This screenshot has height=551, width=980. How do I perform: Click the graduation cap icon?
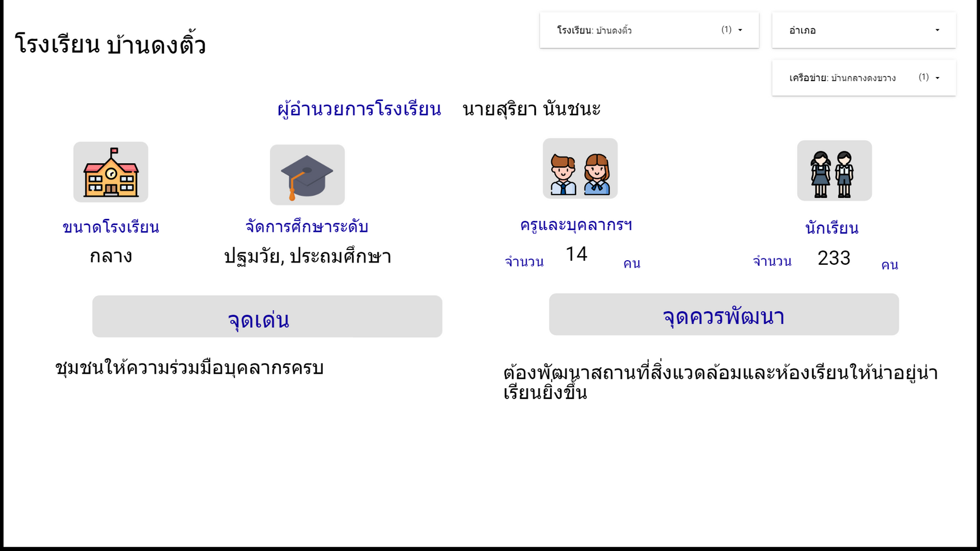(x=307, y=175)
